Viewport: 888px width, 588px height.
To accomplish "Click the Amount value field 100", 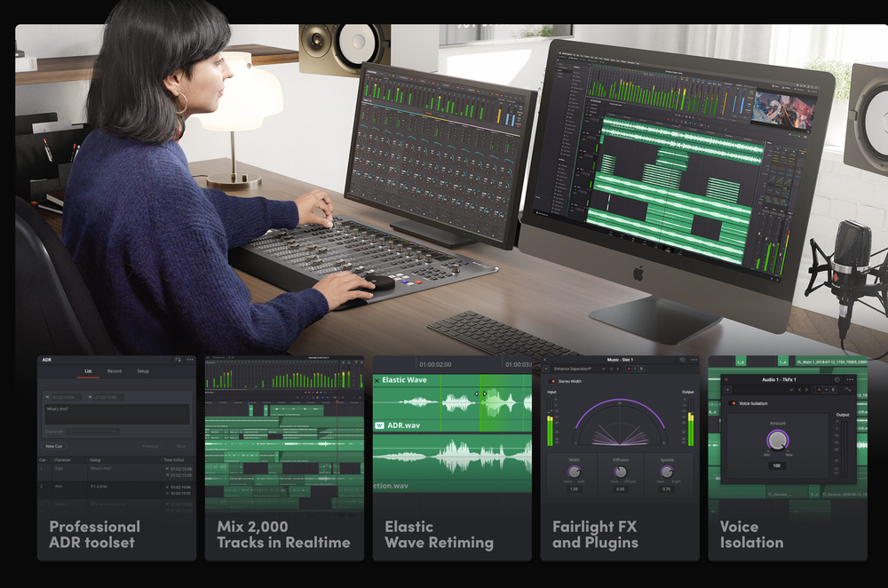I will (776, 465).
